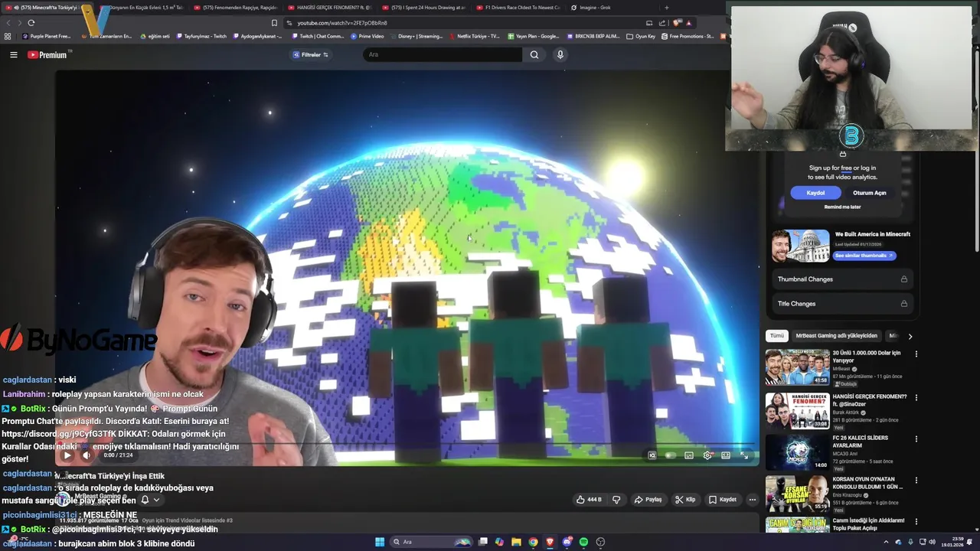980x551 pixels.
Task: Reload the page with the browser refresh icon
Action: pyautogui.click(x=31, y=23)
